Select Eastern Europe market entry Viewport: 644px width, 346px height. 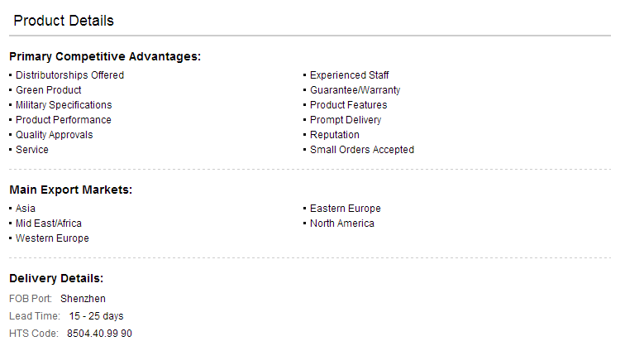coord(345,209)
